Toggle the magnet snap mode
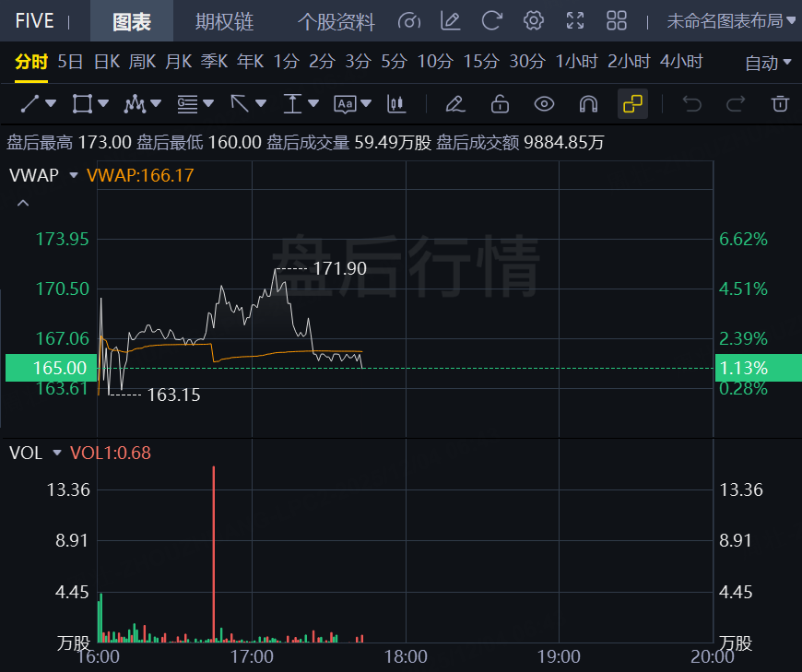The image size is (802, 672). pos(588,103)
